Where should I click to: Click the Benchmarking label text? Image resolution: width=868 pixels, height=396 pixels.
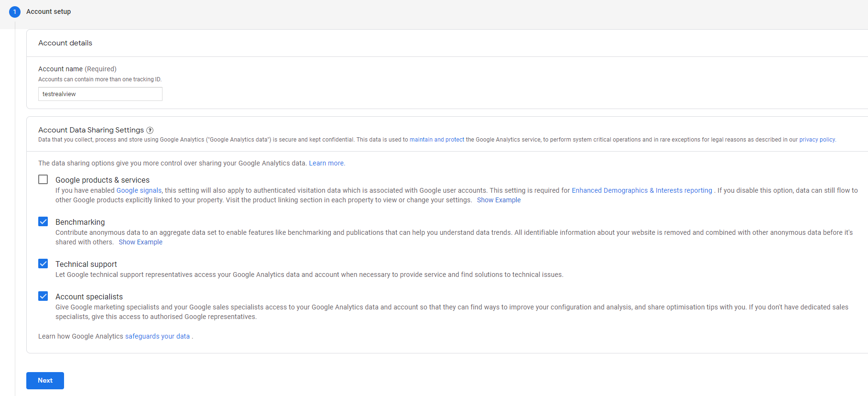click(x=80, y=222)
